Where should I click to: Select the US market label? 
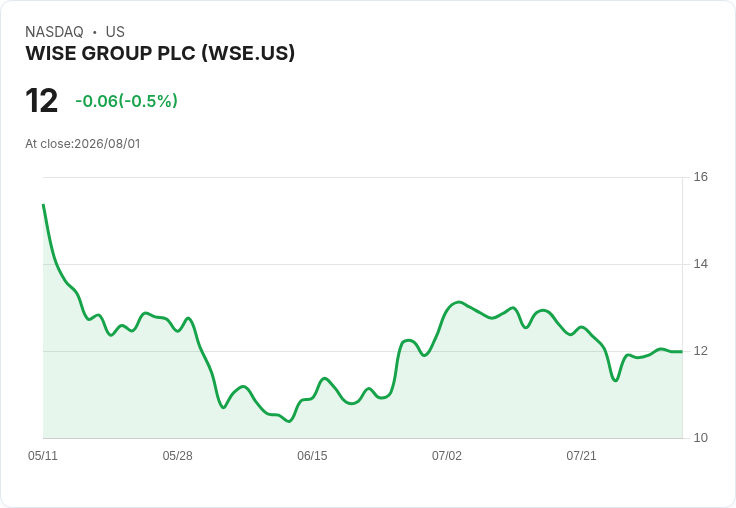[115, 31]
